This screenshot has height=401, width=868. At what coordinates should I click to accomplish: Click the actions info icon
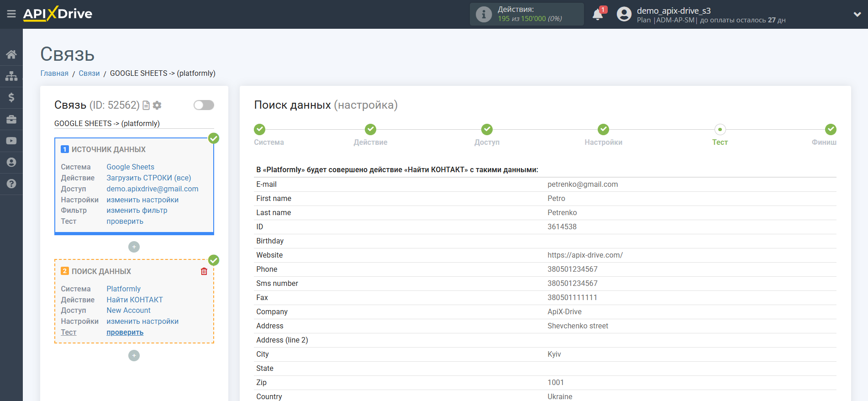coord(484,14)
